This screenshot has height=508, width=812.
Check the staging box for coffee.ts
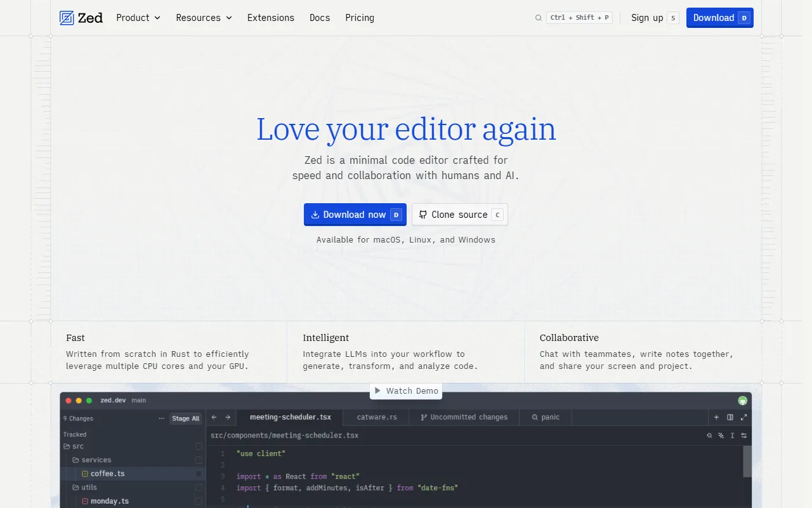coord(199,474)
